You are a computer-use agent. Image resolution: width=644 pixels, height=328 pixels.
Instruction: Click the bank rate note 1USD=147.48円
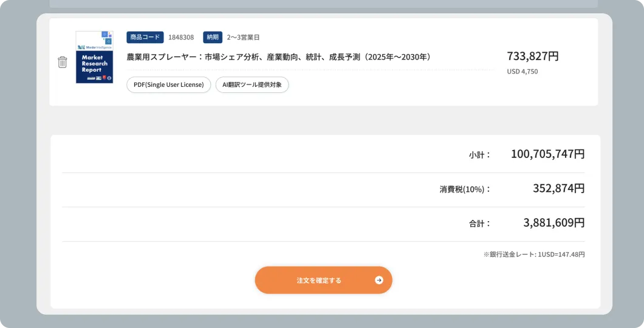(534, 255)
